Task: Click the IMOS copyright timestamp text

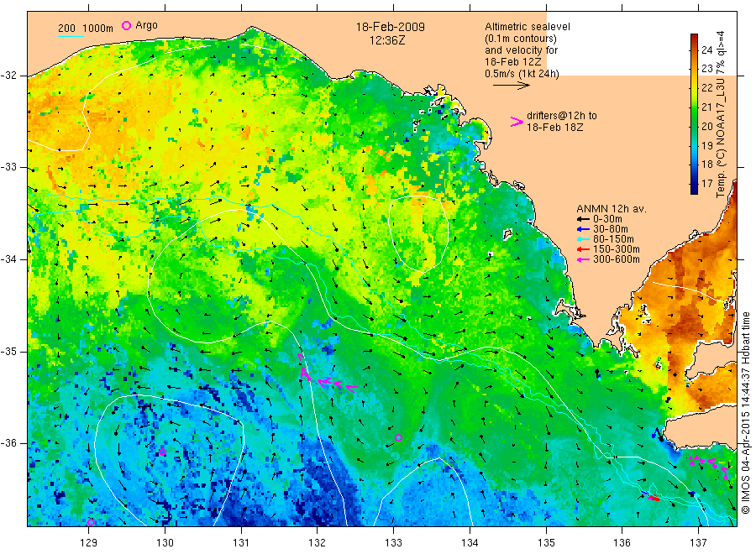Action: (x=746, y=412)
